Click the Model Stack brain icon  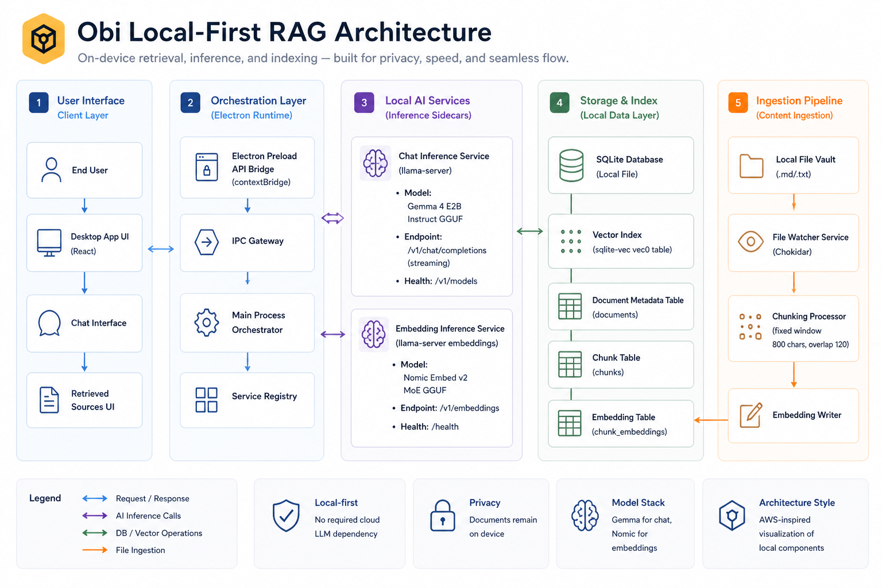(x=585, y=515)
